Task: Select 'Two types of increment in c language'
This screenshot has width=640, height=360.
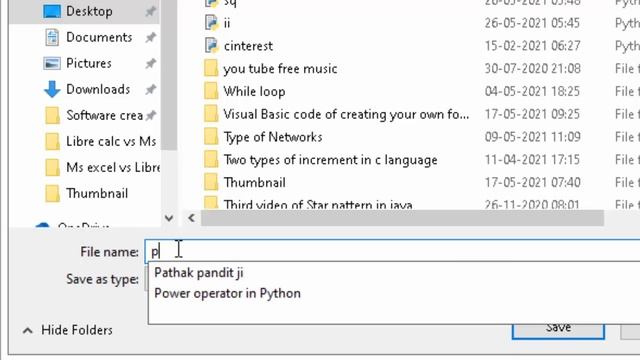Action: (330, 160)
